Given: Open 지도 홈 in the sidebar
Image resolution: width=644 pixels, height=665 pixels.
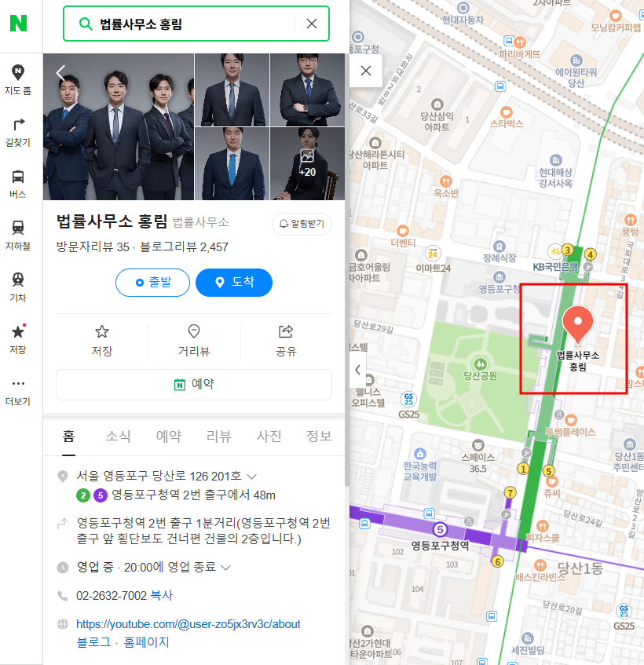Looking at the screenshot, I should coord(18,79).
